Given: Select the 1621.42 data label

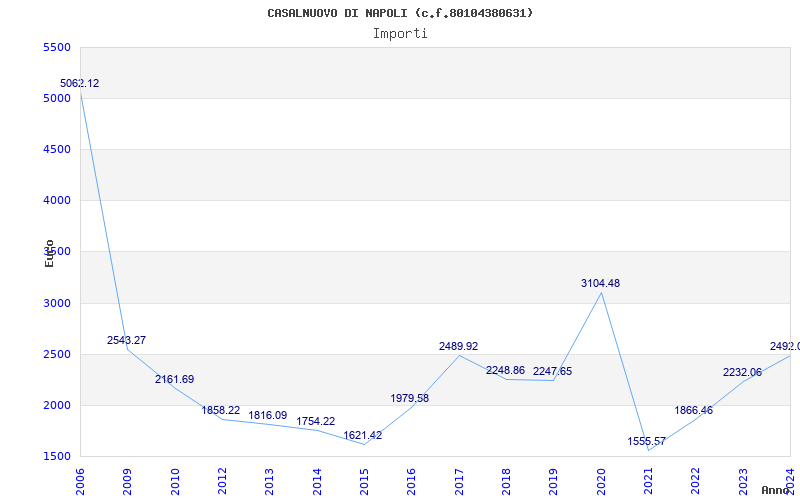Looking at the screenshot, I should 363,436.
